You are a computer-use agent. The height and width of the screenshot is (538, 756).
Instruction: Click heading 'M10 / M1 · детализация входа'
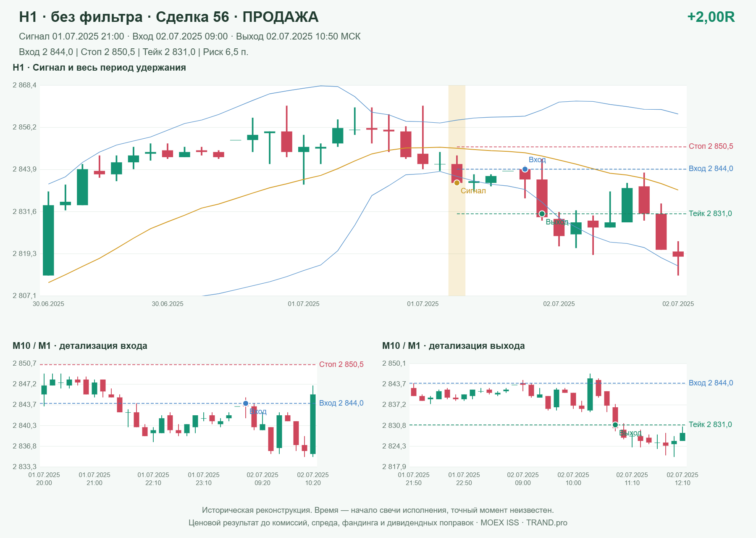tap(80, 346)
